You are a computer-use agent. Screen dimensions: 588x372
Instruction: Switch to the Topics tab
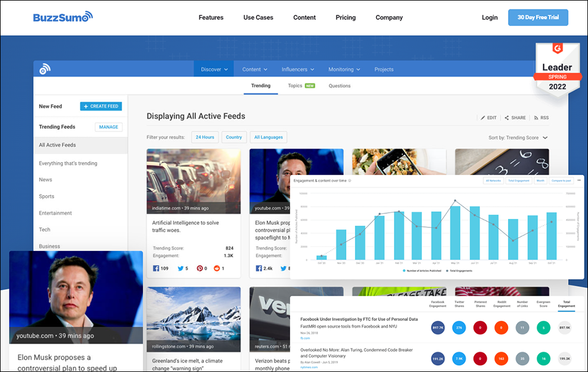click(301, 86)
